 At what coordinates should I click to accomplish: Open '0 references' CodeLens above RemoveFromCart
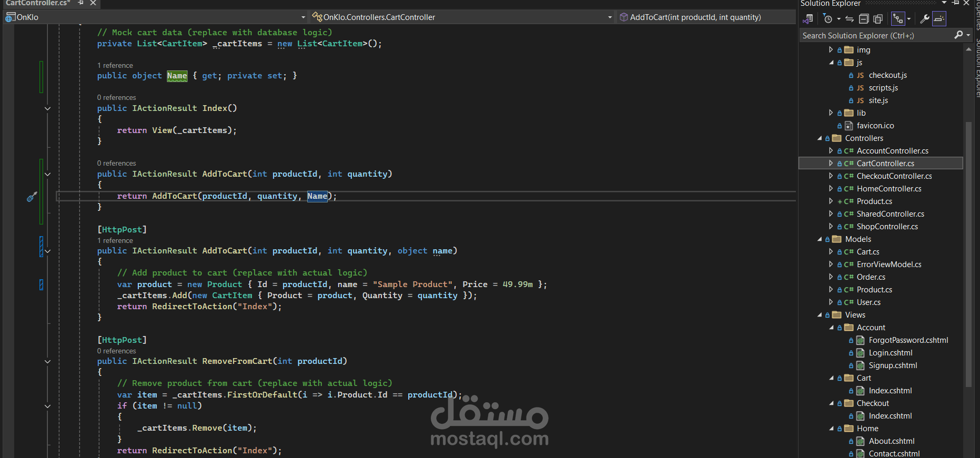[116, 351]
